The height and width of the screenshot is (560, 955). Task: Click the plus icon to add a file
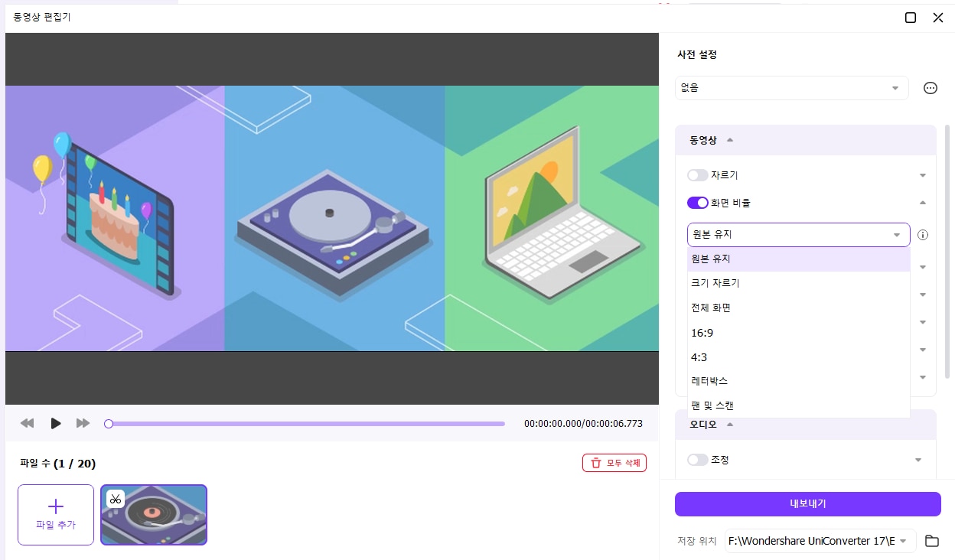(x=55, y=507)
